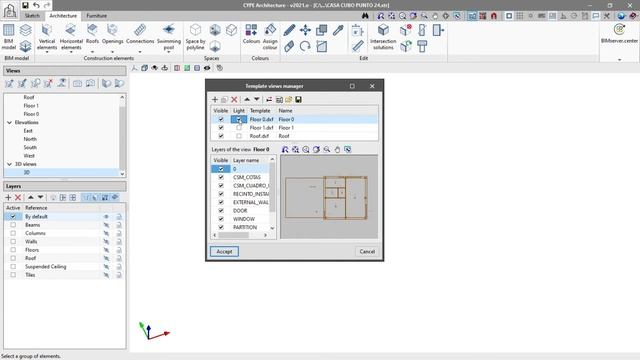This screenshot has height=360, width=640.
Task: Switch to Sketch tab
Action: tap(32, 16)
